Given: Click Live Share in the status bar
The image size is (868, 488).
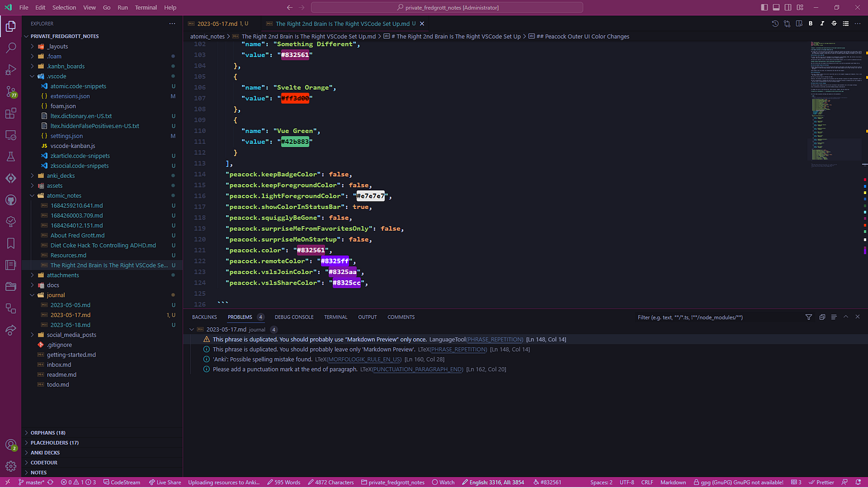Looking at the screenshot, I should [x=165, y=482].
